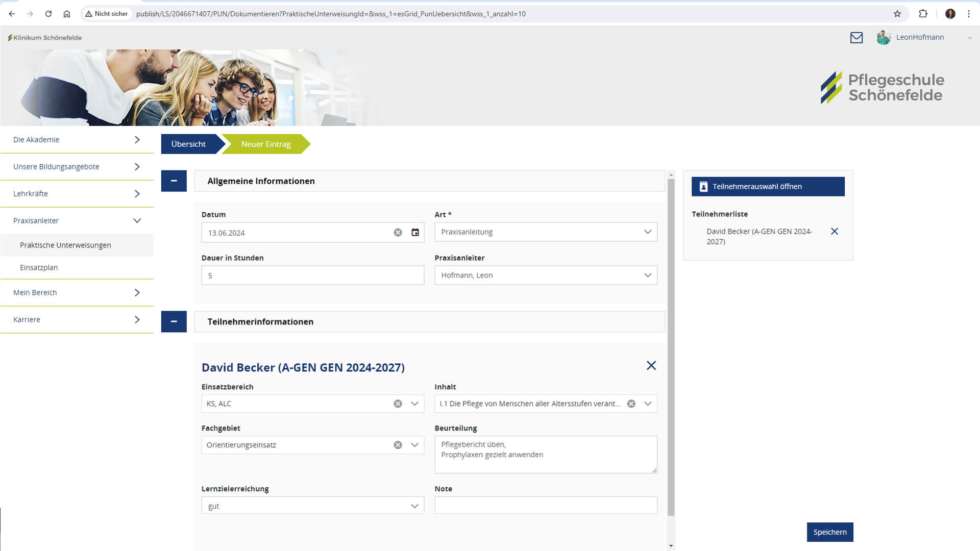Screen dimensions: 980x551
Task: Collapse the Praxisanleiter sidebar menu
Action: pos(137,221)
